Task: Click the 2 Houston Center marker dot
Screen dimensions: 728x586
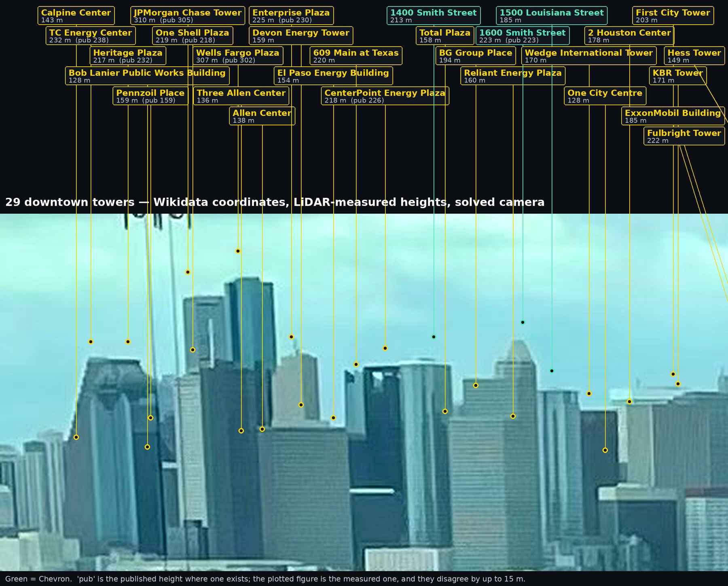Action: coord(629,402)
